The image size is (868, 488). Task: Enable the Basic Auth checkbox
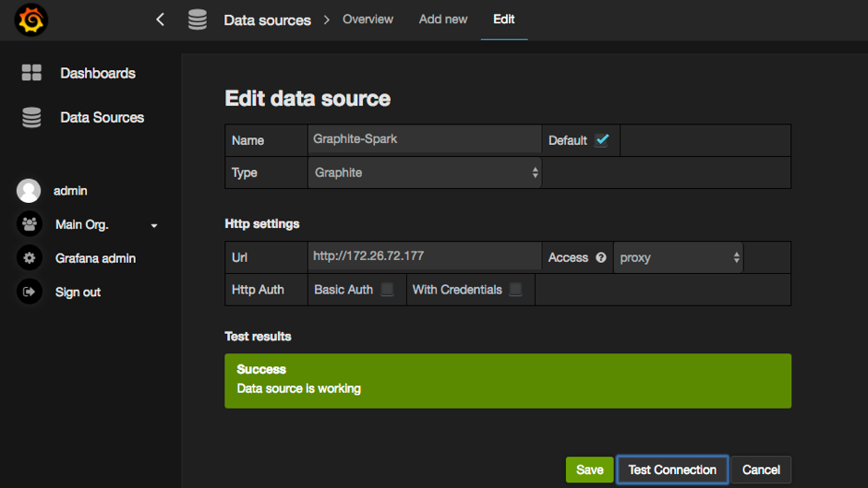point(388,290)
